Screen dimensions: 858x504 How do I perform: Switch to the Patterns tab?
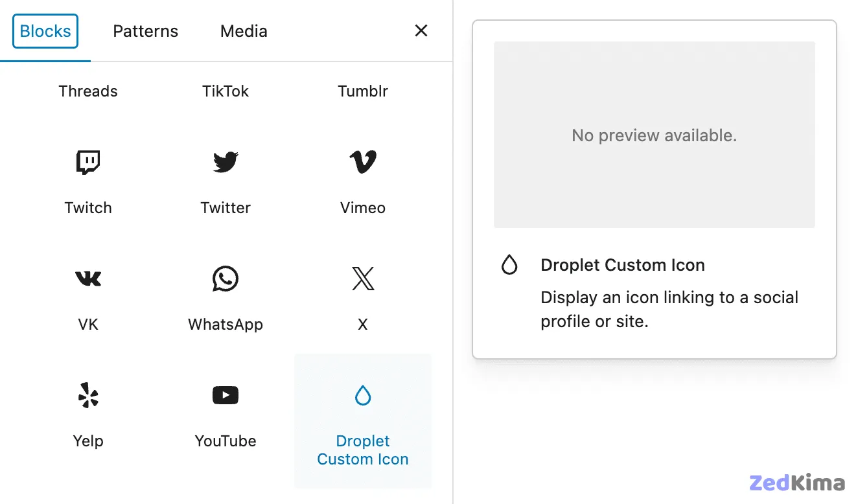pyautogui.click(x=145, y=30)
